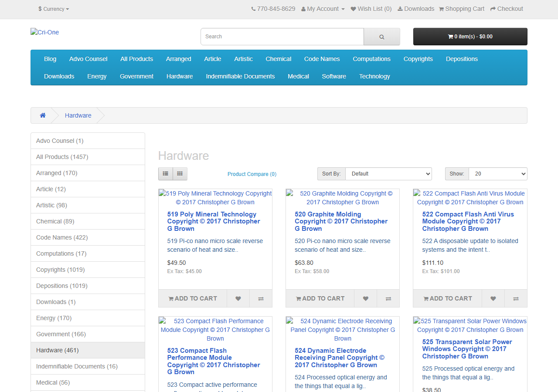Select Article in navigation menu
The height and width of the screenshot is (392, 558).
coord(213,59)
